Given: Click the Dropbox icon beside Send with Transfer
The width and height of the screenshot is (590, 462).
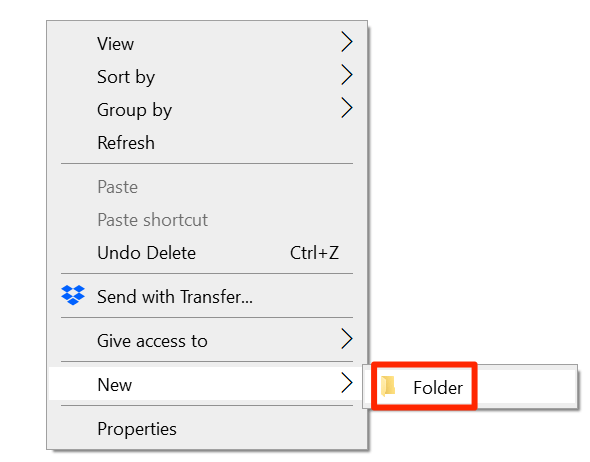Looking at the screenshot, I should click(73, 295).
